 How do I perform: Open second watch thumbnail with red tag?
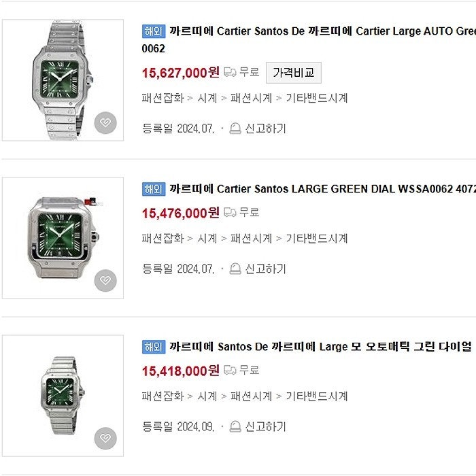point(63,238)
